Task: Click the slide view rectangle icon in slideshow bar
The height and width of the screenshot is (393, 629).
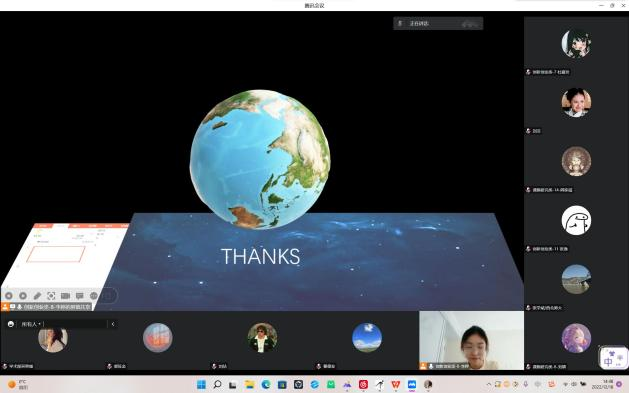Action: 65,296
